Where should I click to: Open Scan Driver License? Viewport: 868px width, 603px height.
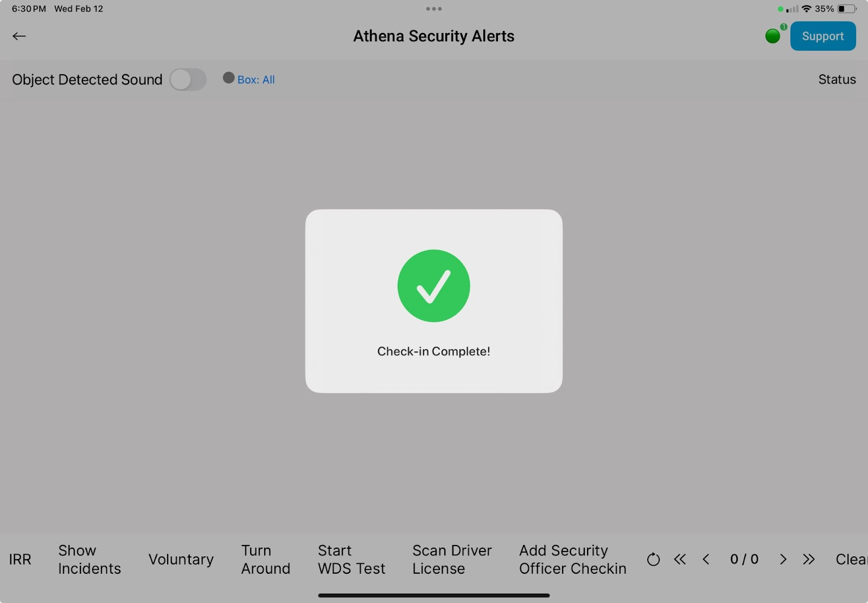point(452,560)
